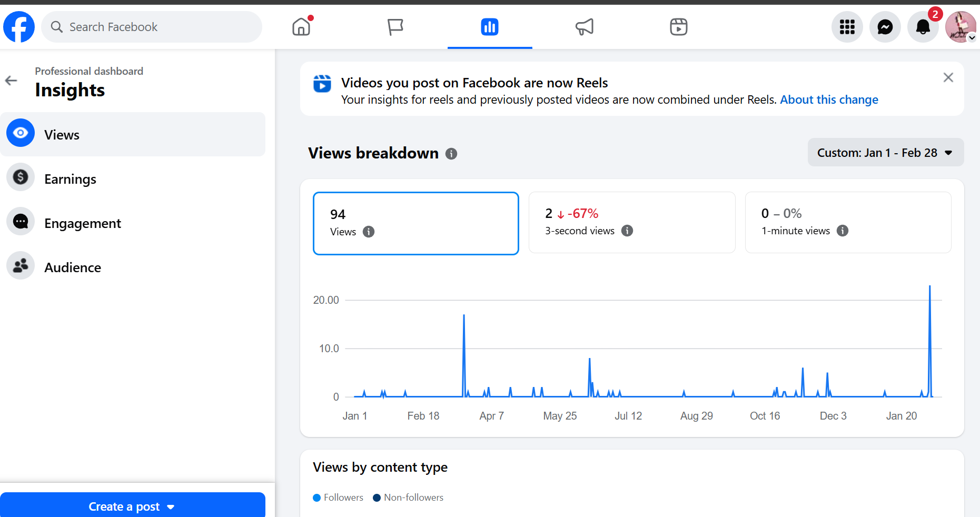The height and width of the screenshot is (517, 980).
Task: Go back with the left arrow
Action: pos(11,81)
